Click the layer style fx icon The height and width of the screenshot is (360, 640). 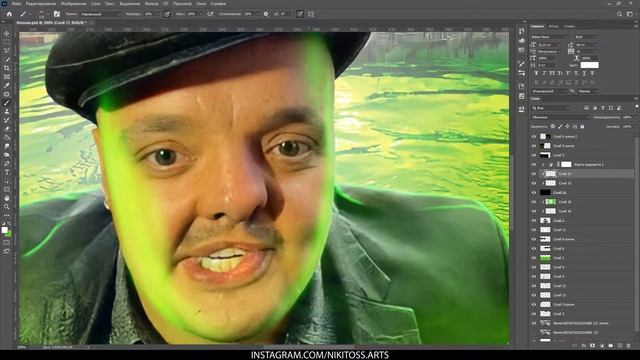pyautogui.click(x=584, y=346)
